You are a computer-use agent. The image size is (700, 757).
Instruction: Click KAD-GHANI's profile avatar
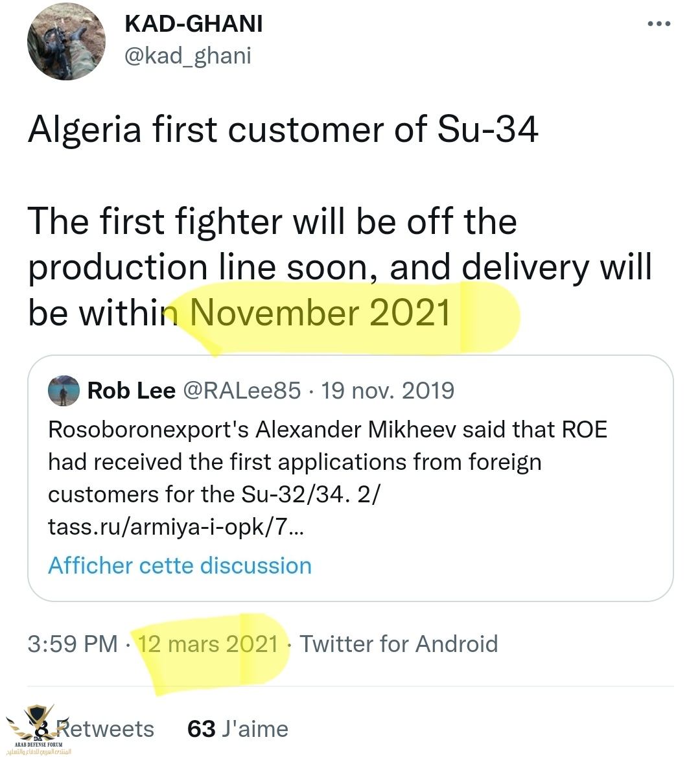(66, 41)
